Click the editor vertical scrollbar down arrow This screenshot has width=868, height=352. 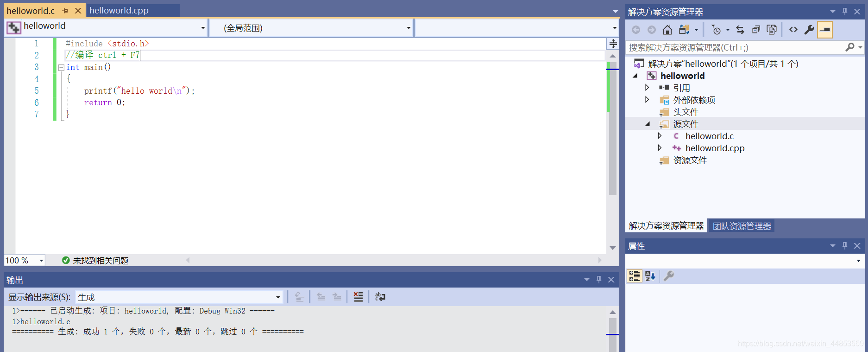click(x=613, y=248)
